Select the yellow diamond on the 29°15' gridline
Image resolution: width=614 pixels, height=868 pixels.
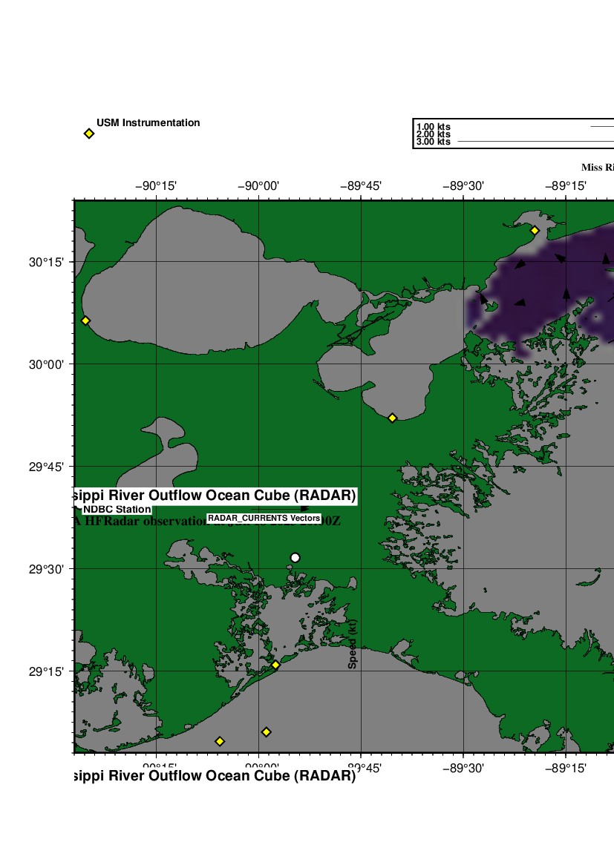pos(275,665)
